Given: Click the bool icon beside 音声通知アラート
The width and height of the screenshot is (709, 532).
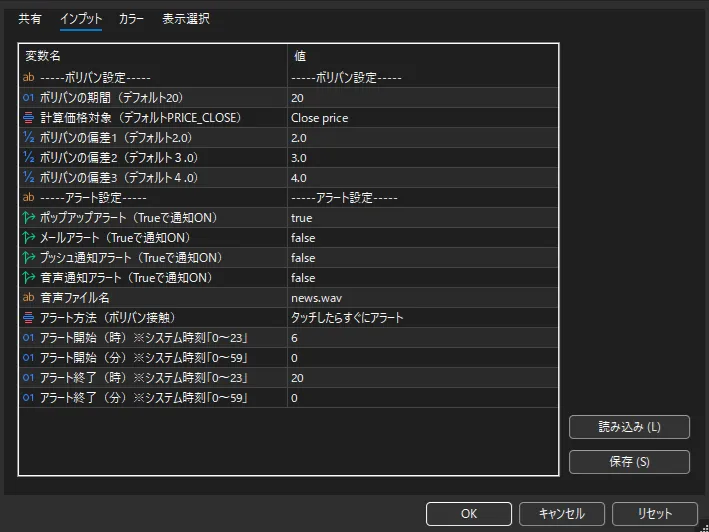Looking at the screenshot, I should coord(28,278).
